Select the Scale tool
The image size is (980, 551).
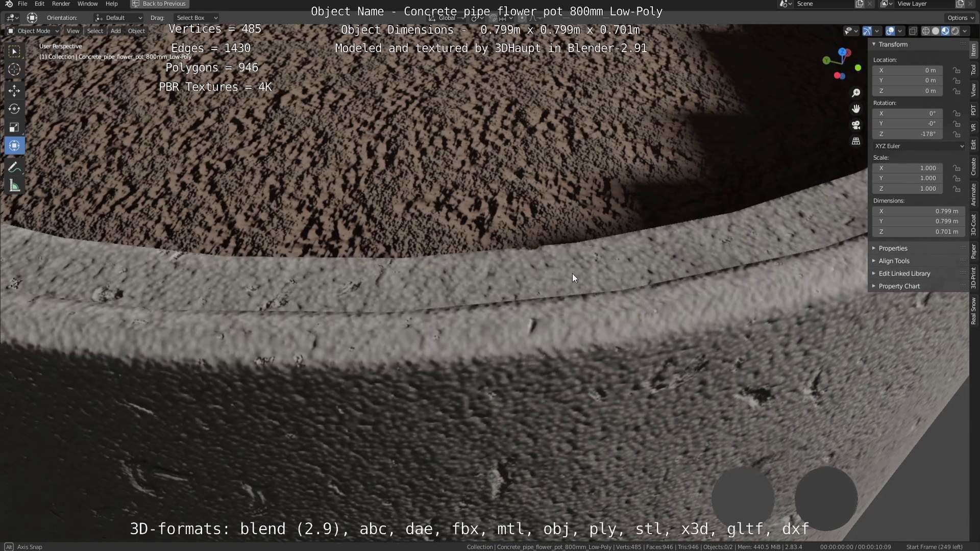[14, 128]
